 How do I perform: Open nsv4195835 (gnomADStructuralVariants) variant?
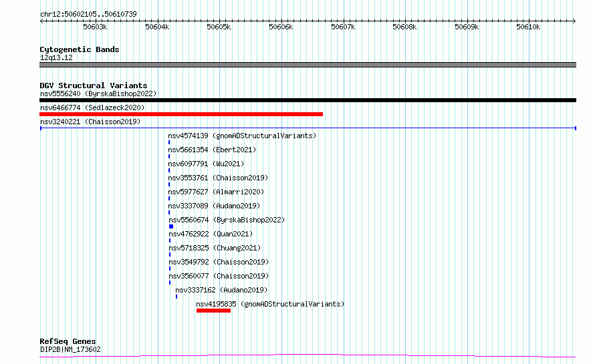point(270,304)
